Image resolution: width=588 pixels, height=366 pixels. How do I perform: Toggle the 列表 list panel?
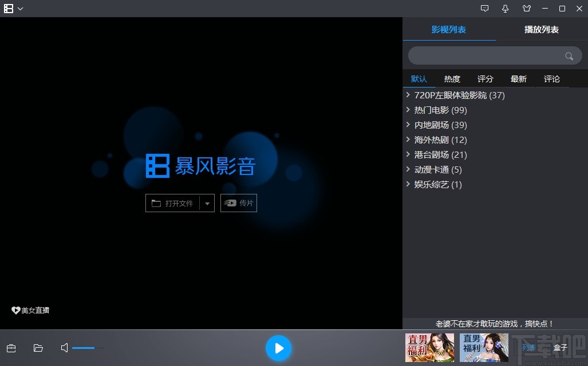(x=528, y=347)
